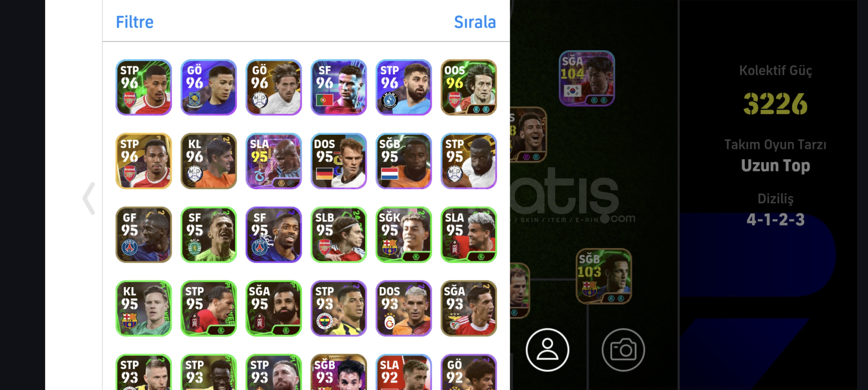Select the SF 96 Portugal player card

pyautogui.click(x=339, y=87)
